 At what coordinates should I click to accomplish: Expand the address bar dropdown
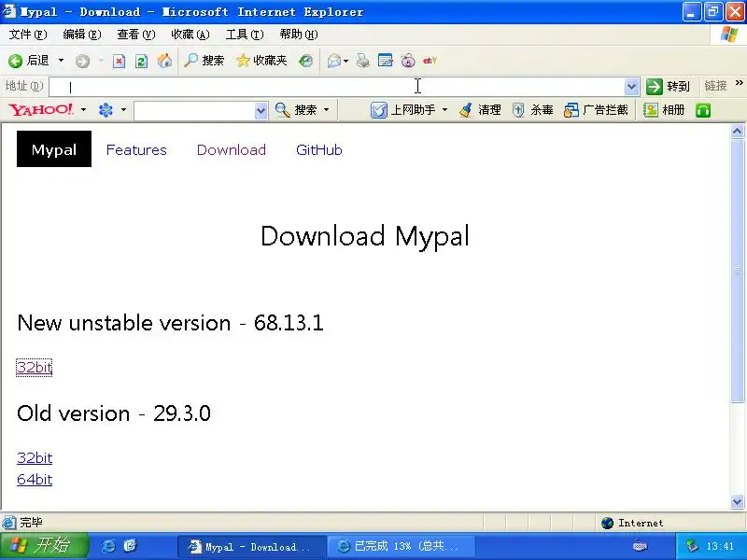(x=631, y=87)
